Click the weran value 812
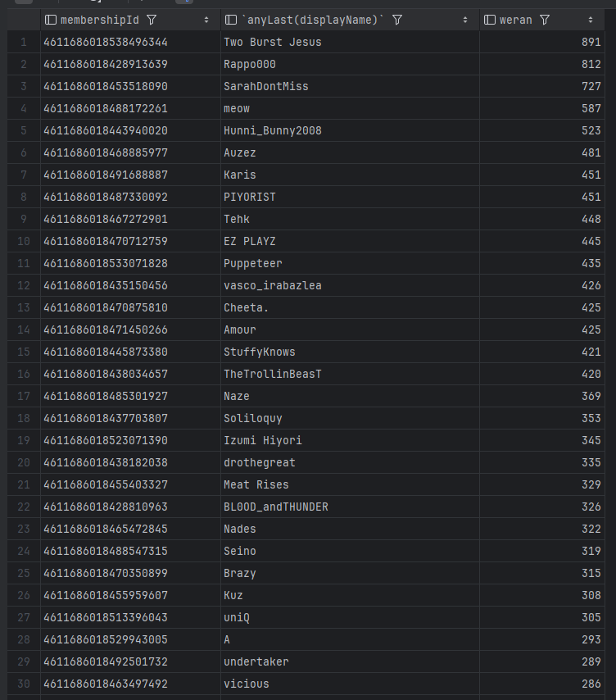Image resolution: width=616 pixels, height=700 pixels. pyautogui.click(x=542, y=64)
